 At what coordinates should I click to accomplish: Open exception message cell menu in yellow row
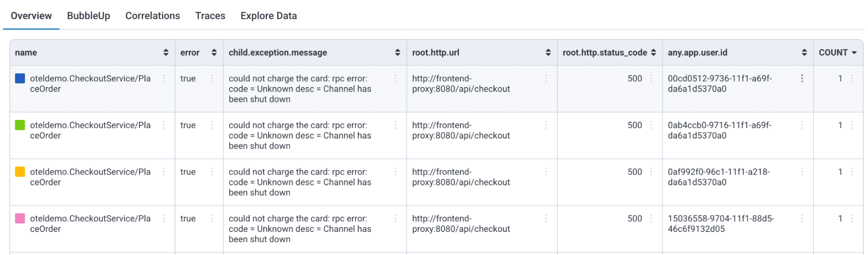pyautogui.click(x=396, y=172)
